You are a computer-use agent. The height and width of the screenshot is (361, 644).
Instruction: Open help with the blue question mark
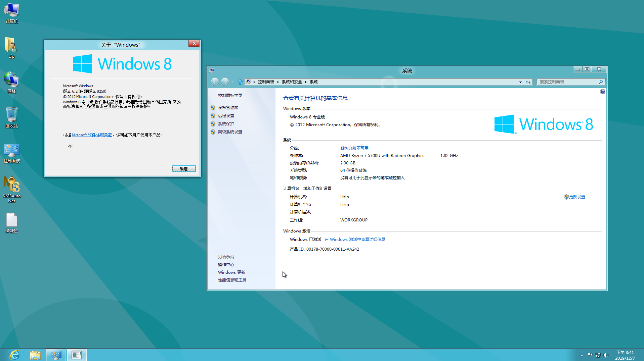(603, 92)
